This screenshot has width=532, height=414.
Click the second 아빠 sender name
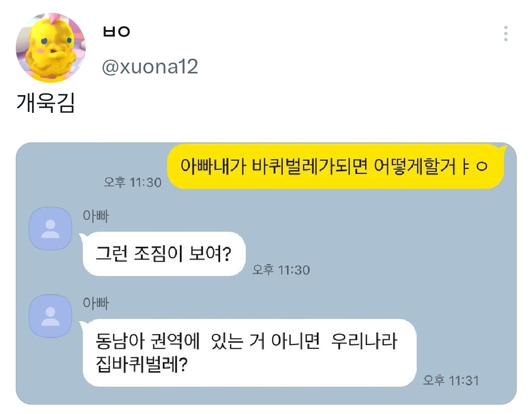click(x=96, y=303)
